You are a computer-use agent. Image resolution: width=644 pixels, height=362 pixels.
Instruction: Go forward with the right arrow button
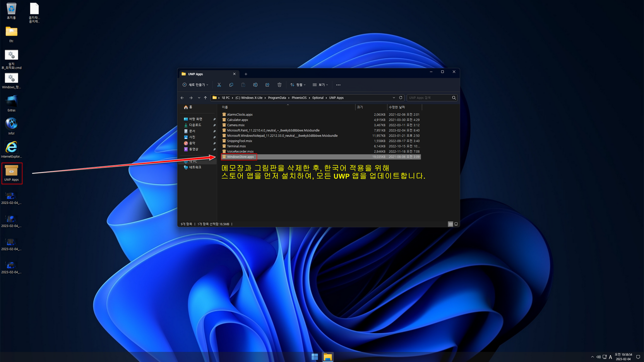tap(191, 98)
